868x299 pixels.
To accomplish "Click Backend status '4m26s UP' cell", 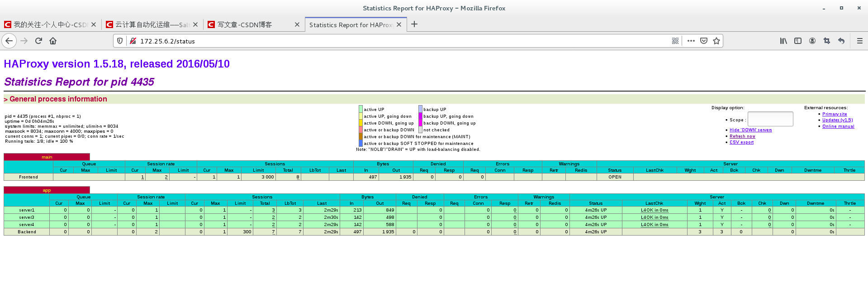I will tap(596, 232).
